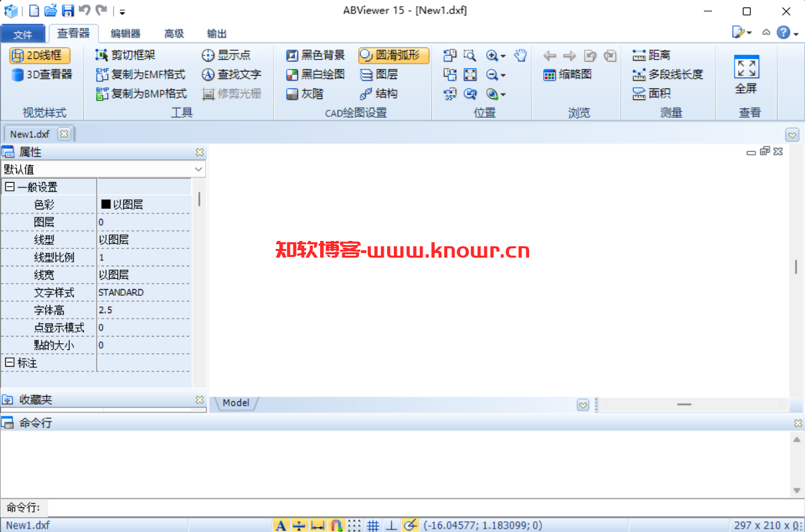Click the save quick access icon
Screen dimensions: 805x532
[x=68, y=10]
